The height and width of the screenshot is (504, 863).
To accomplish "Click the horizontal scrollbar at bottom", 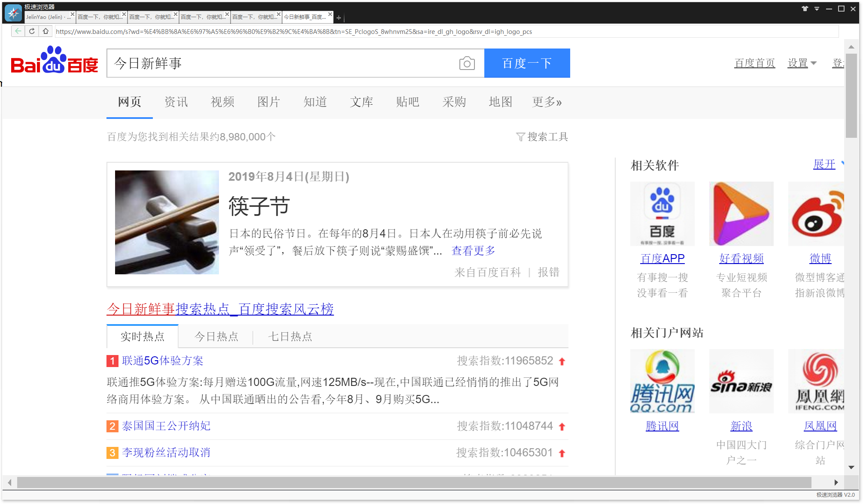I will tap(414, 483).
